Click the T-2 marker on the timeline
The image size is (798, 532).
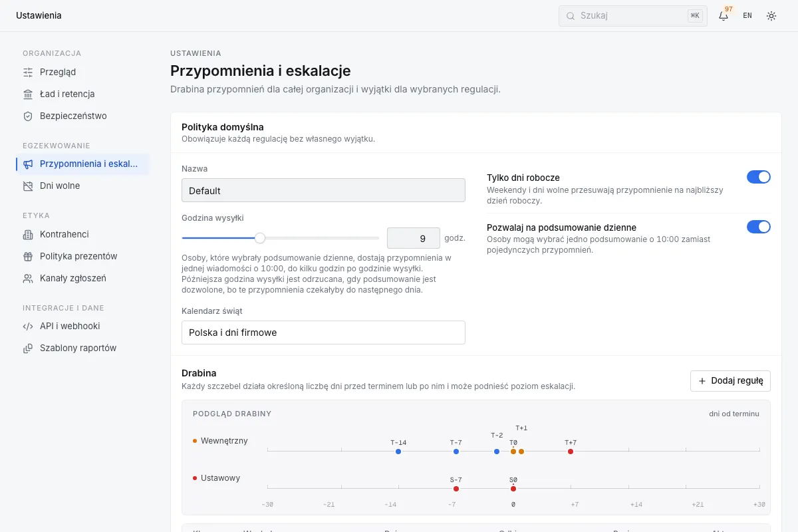(497, 452)
